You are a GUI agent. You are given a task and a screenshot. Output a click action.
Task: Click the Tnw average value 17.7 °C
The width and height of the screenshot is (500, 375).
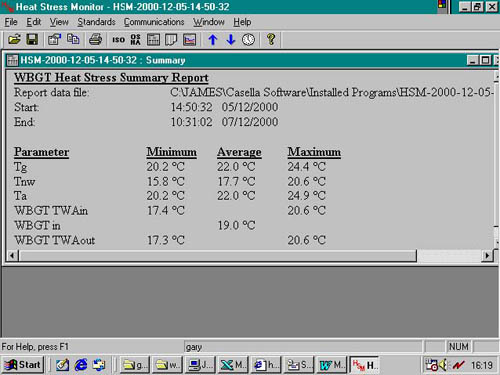(x=236, y=182)
